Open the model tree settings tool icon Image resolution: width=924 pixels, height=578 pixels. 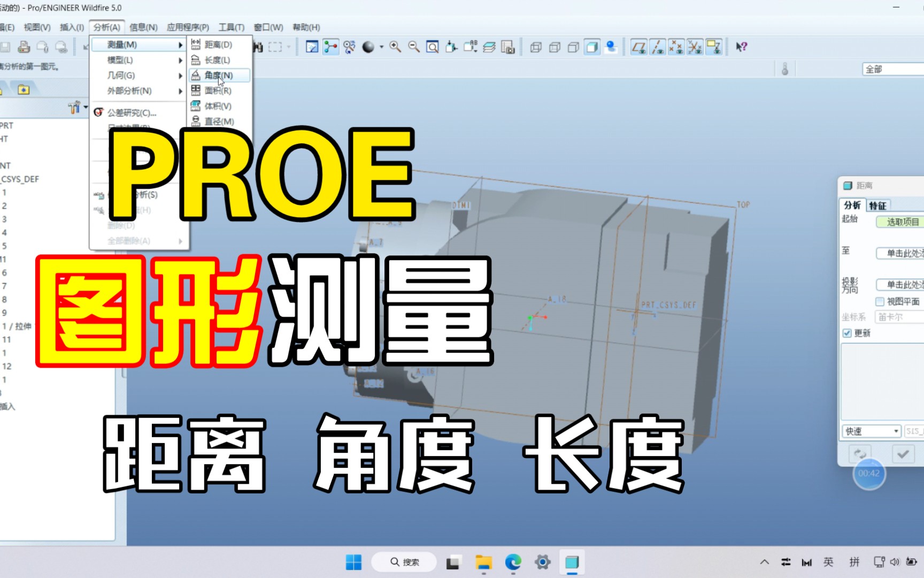(75, 108)
